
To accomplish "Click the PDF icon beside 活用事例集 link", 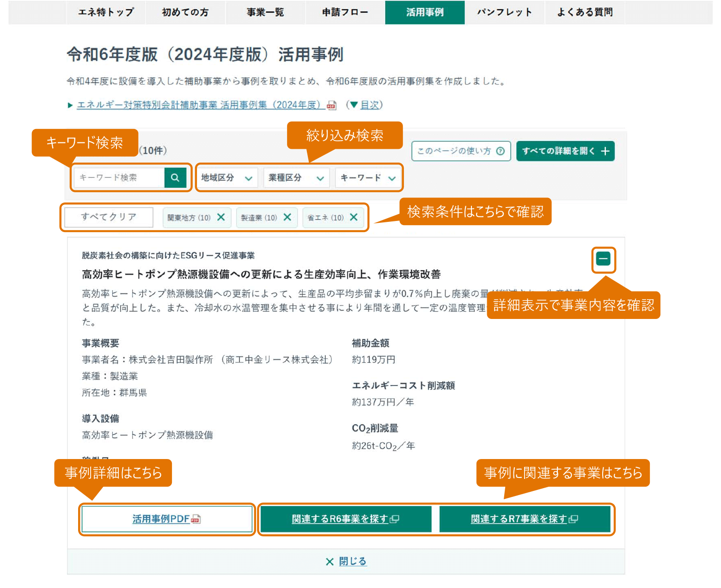I will (331, 105).
